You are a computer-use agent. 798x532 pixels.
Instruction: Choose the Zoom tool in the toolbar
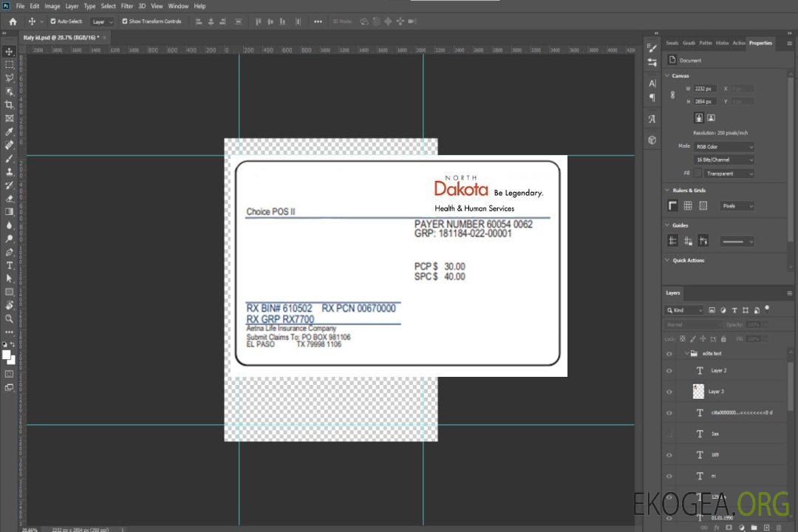(9, 318)
